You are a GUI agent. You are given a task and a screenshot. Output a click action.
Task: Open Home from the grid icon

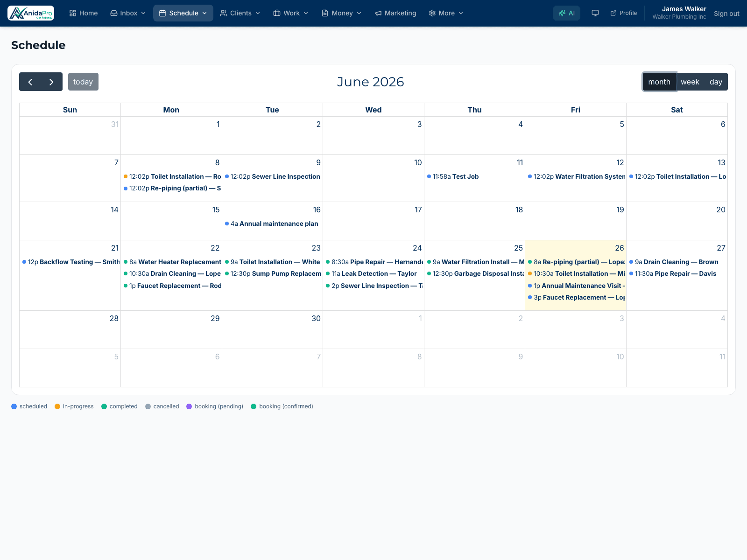(x=73, y=13)
